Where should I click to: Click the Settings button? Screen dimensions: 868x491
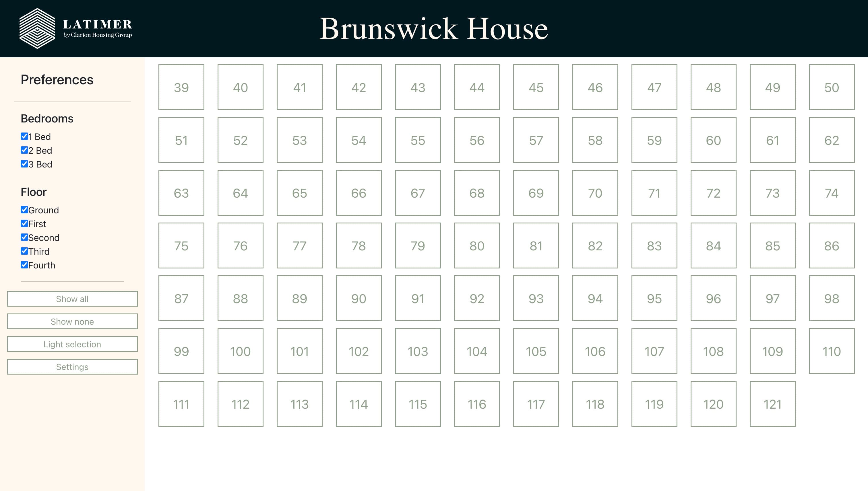tap(71, 367)
